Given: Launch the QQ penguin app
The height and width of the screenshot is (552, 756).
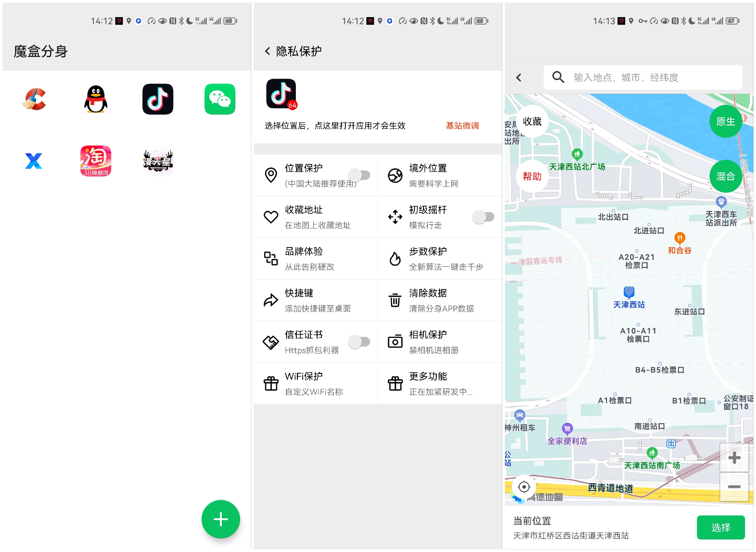Looking at the screenshot, I should (96, 99).
